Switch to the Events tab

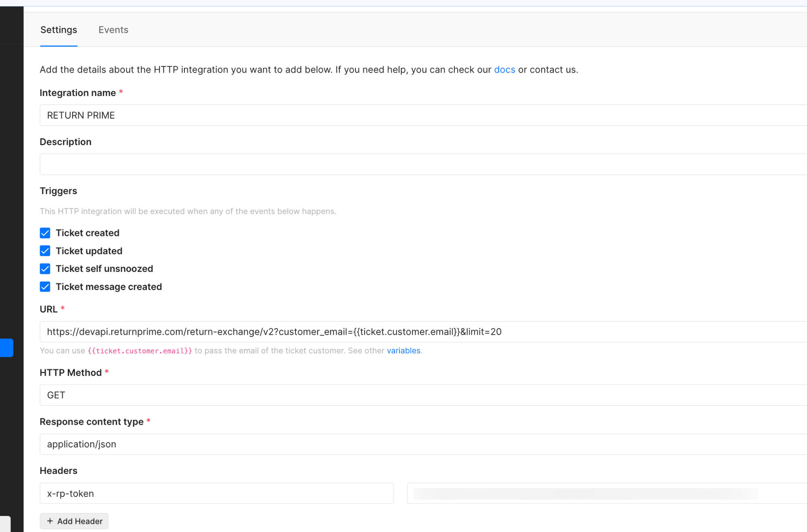pyautogui.click(x=113, y=30)
